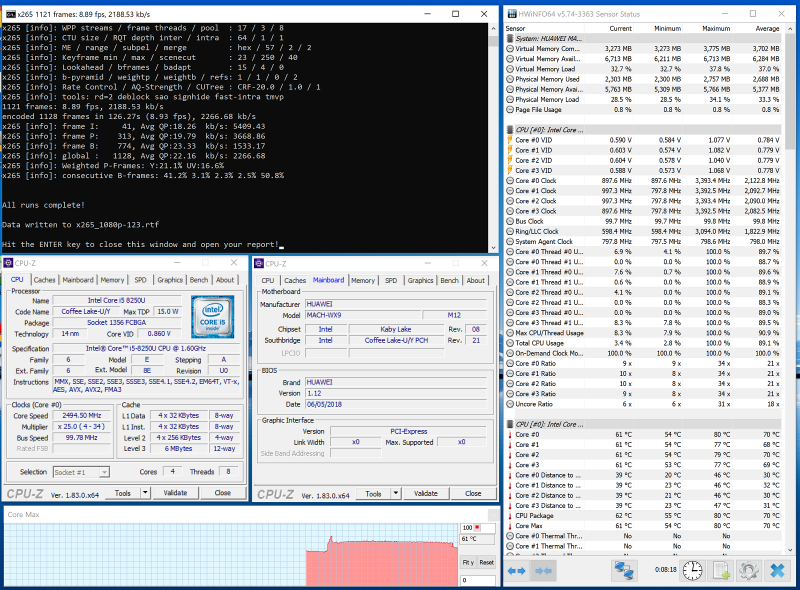
Task: Open Memory tab in CPU-Z Processor window
Action: tap(112, 280)
